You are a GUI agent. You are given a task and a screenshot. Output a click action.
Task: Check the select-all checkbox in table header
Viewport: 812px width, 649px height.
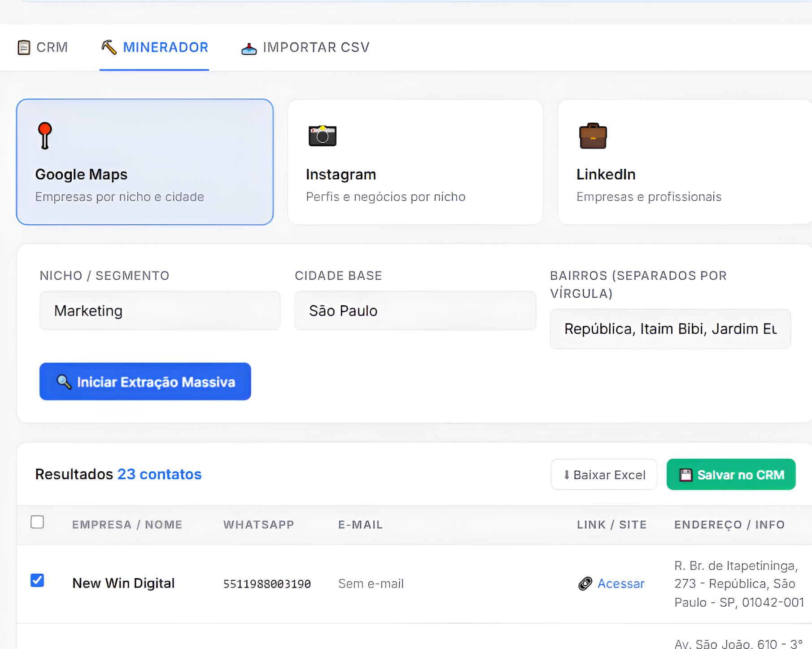pyautogui.click(x=38, y=522)
